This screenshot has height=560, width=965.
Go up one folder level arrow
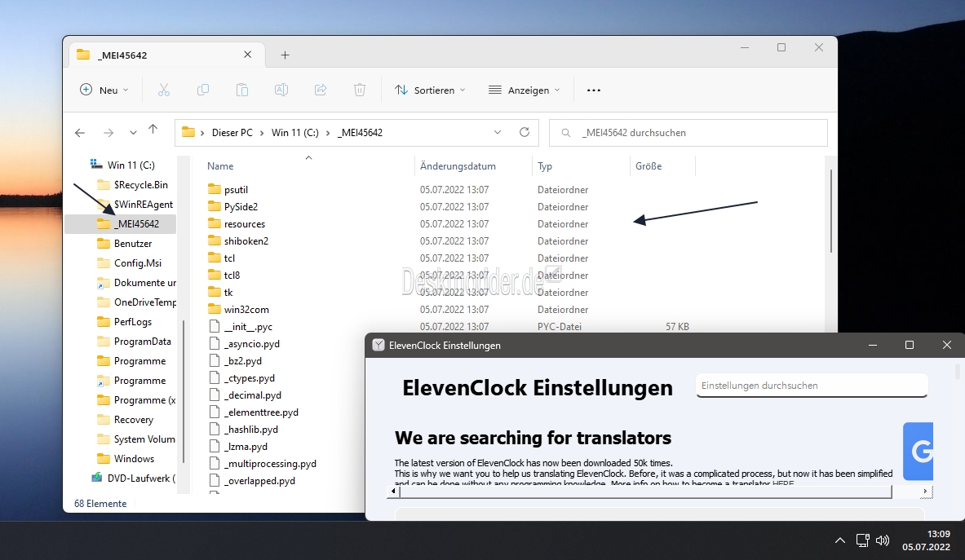coord(153,129)
